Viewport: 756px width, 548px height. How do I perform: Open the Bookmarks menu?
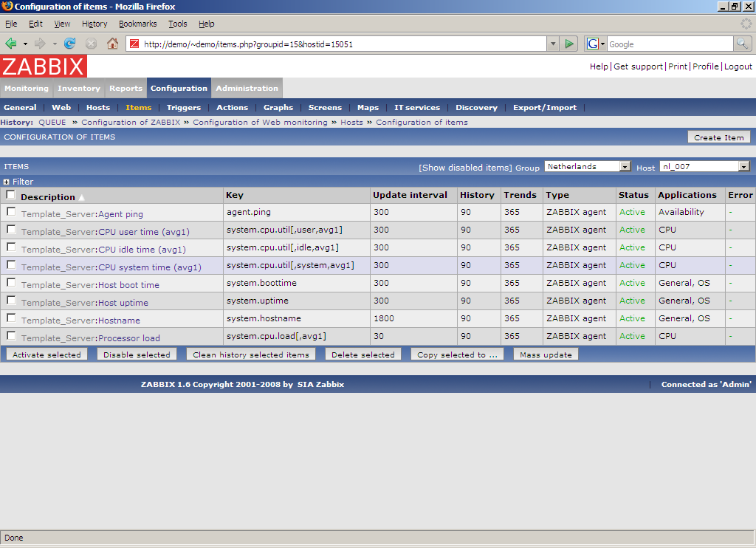coord(137,24)
